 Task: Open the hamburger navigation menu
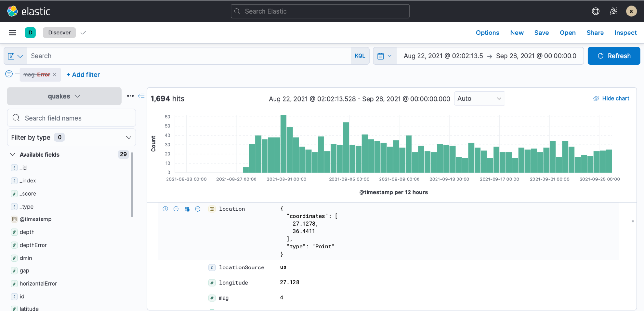(x=13, y=33)
